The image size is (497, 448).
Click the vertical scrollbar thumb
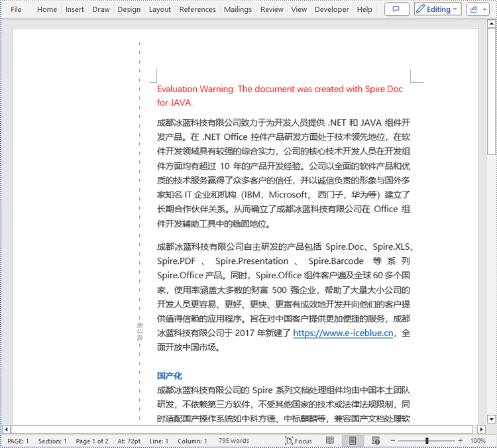[491, 91]
